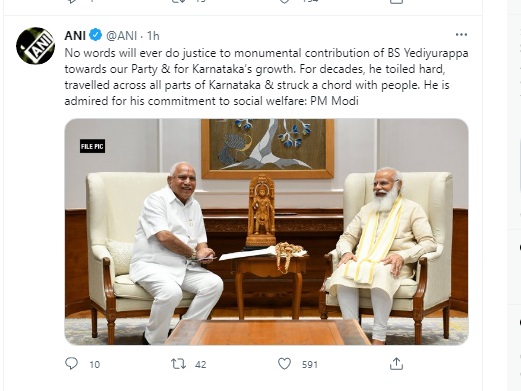Like the partially visible tweet above
Image resolution: width=521 pixels, height=391 pixels.
coord(284,1)
